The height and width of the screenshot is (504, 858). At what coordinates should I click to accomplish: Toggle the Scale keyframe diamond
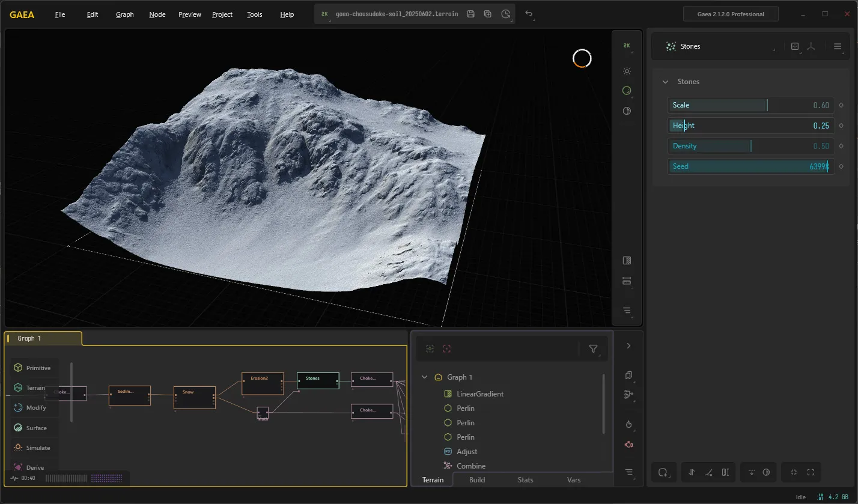pyautogui.click(x=841, y=105)
